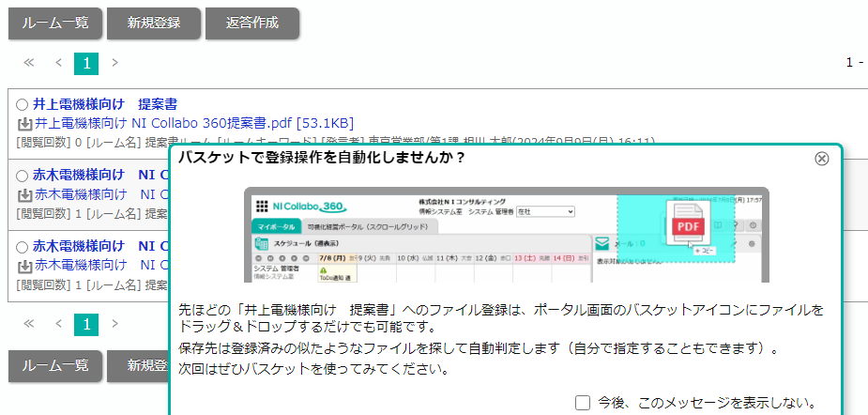868x415 pixels.
Task: Open the third row 赤木電機様向け title link
Action: point(100,246)
